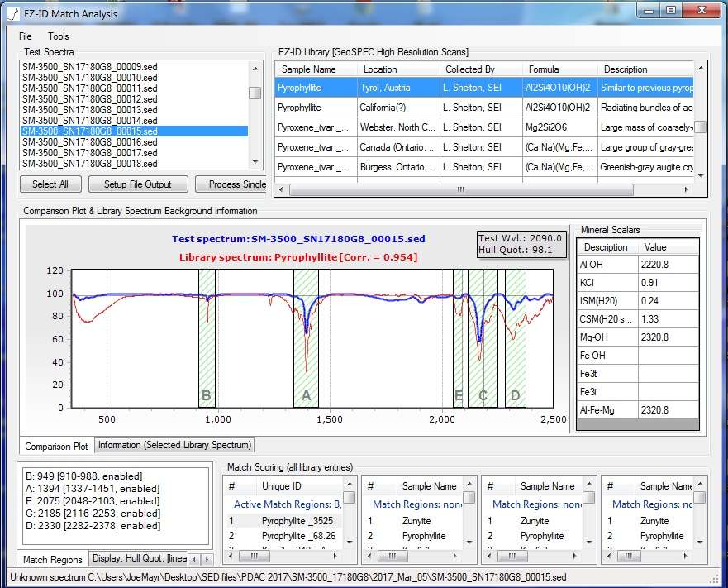The height and width of the screenshot is (588, 728).
Task: Select region E: 2075 [2048-2103, enabled]
Action: [x=93, y=501]
